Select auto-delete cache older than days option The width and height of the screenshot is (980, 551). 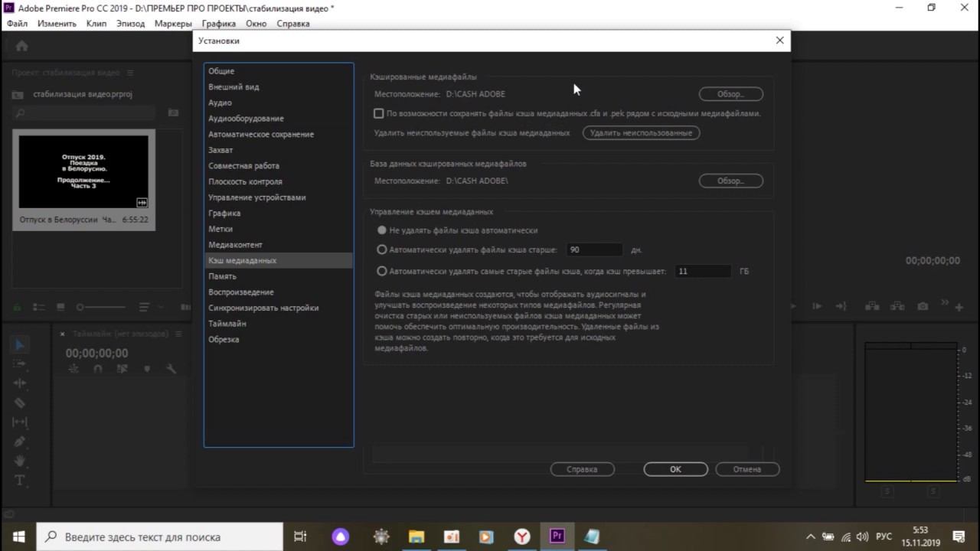click(382, 249)
